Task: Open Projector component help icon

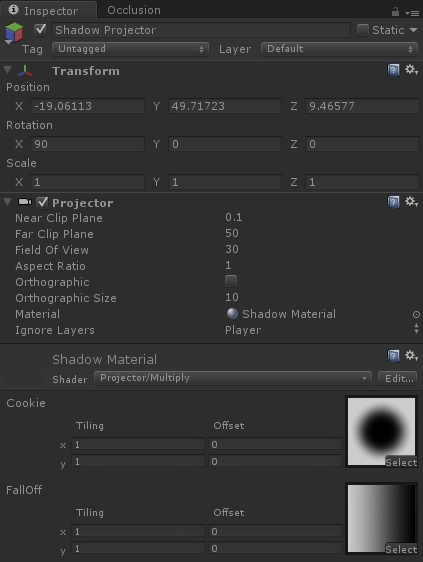Action: (393, 202)
